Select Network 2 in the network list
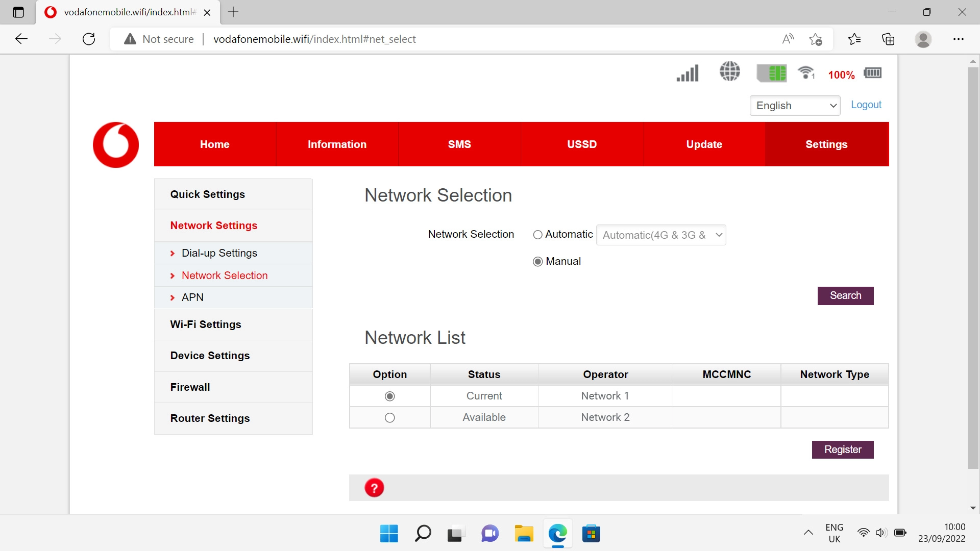Viewport: 980px width, 551px height. tap(389, 417)
